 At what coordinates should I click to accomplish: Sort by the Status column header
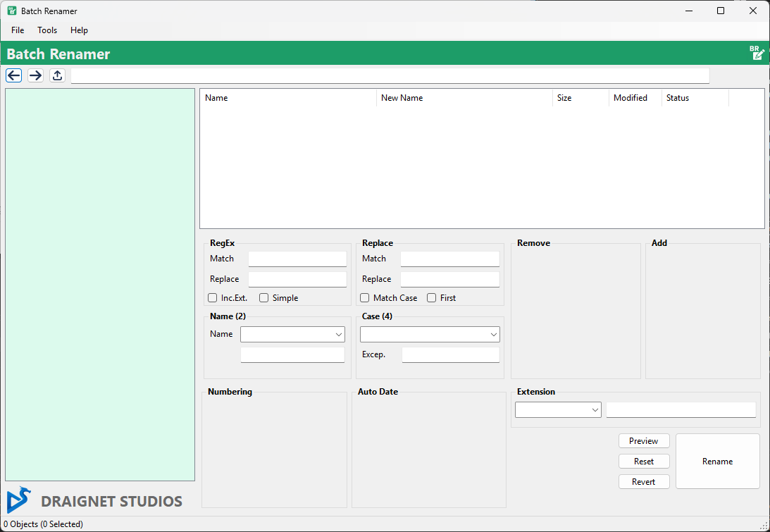[695, 98]
